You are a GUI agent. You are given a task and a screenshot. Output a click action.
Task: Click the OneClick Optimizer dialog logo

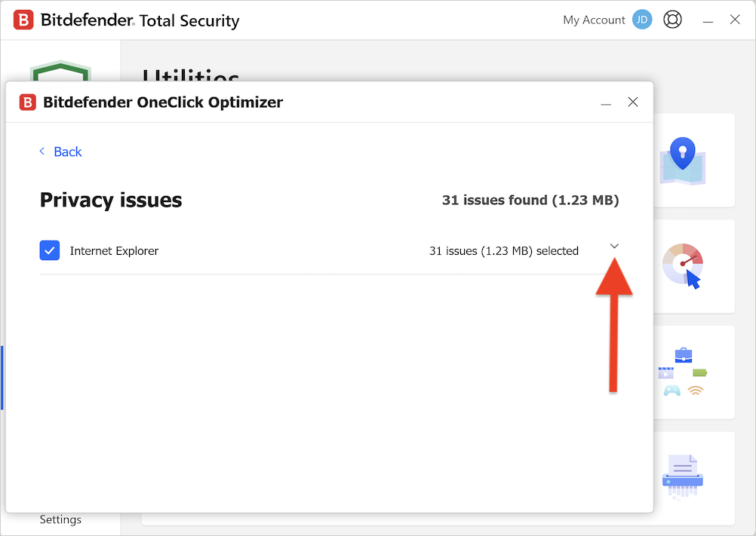point(27,102)
